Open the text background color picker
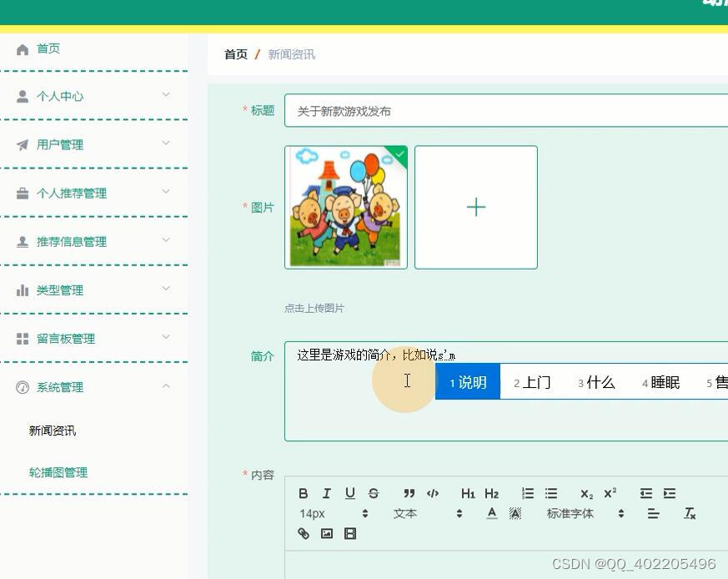The height and width of the screenshot is (579, 728). 515,513
